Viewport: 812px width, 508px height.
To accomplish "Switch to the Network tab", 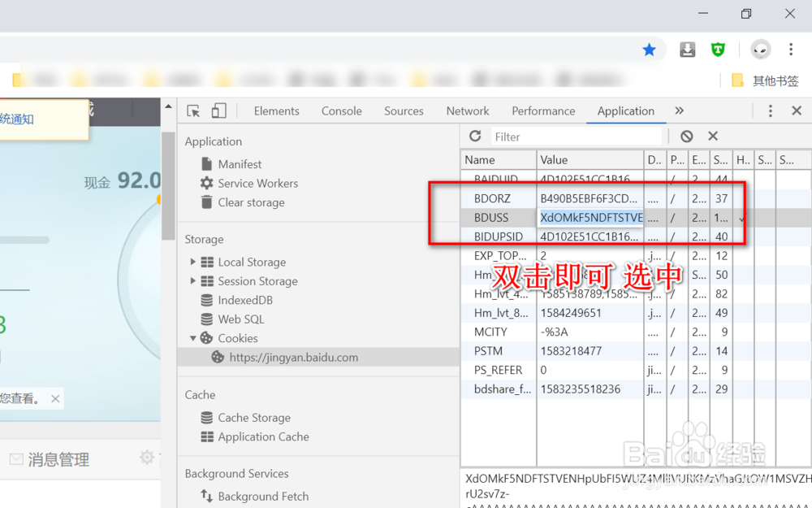I will coord(468,111).
